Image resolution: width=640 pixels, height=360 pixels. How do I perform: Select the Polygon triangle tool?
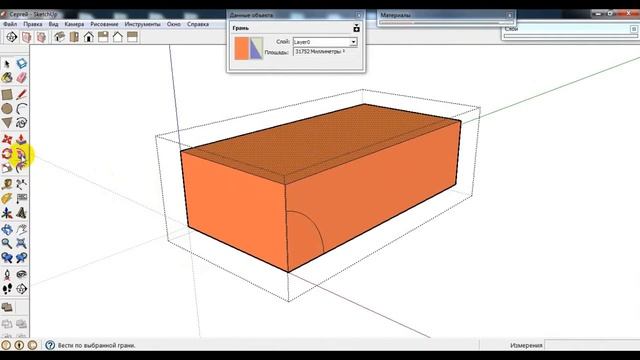click(7, 122)
